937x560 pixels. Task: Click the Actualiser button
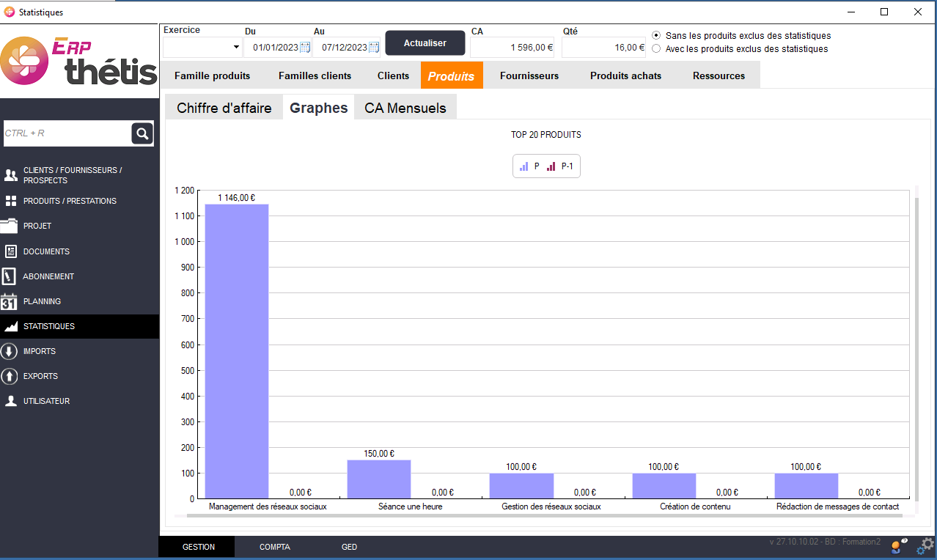click(x=425, y=43)
